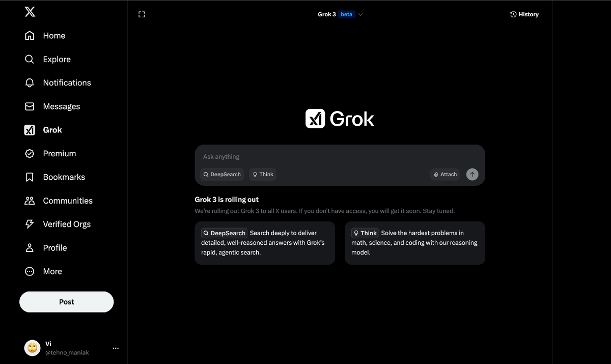Click the History clock icon
This screenshot has height=364, width=611.
coord(513,14)
